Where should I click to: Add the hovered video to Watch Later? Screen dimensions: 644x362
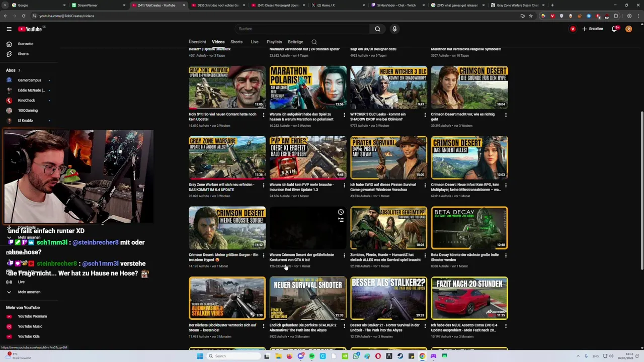[x=341, y=212]
